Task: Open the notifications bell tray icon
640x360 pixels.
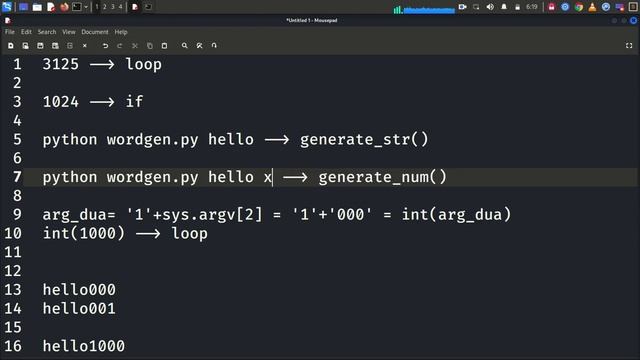Action: tap(504, 7)
